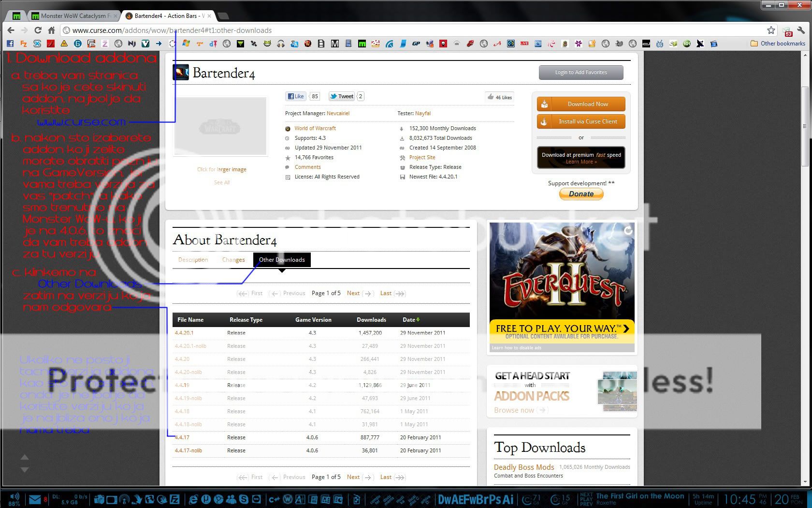This screenshot has height=508, width=812.
Task: Refresh the EverQuest II ad with its corner icon
Action: (x=628, y=230)
